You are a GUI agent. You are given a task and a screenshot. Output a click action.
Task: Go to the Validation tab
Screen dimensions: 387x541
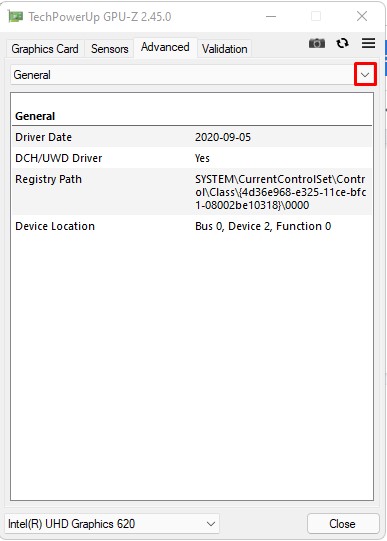coord(225,49)
